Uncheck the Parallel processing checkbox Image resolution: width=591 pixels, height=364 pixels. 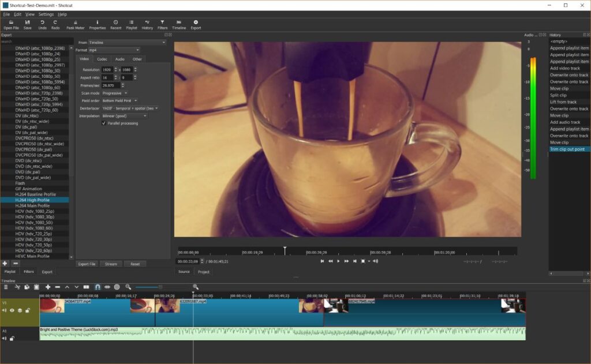pos(104,123)
